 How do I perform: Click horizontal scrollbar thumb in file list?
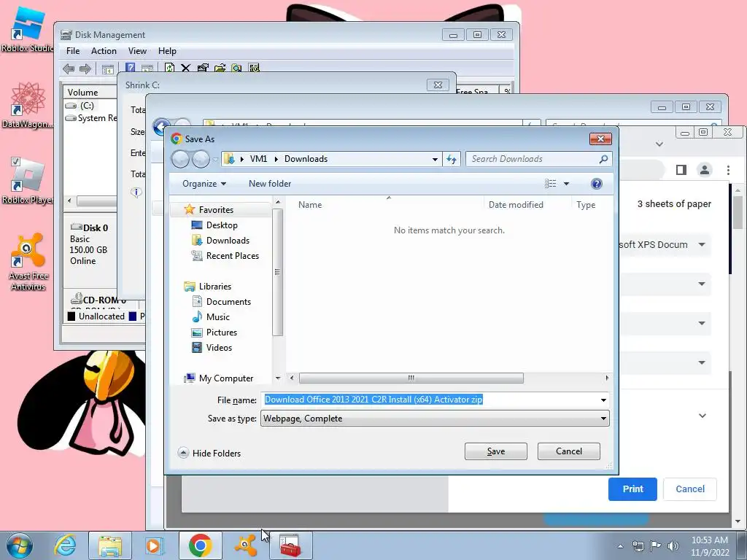pos(411,378)
